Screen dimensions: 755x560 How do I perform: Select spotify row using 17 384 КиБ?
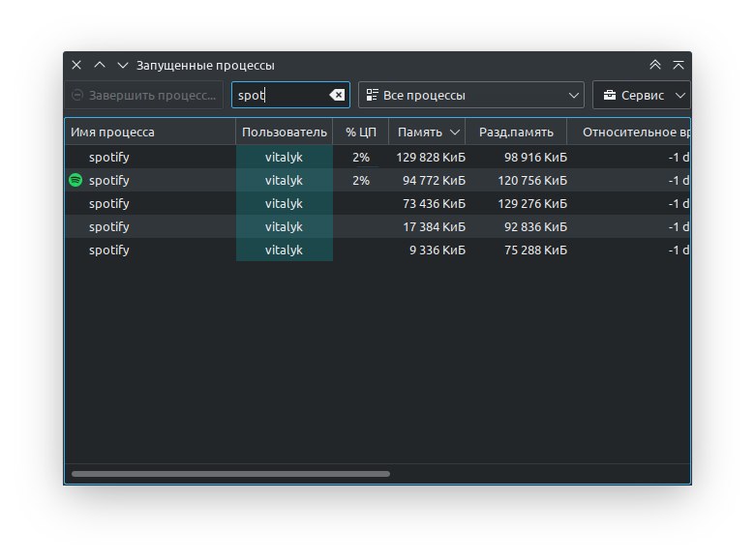click(x=377, y=226)
